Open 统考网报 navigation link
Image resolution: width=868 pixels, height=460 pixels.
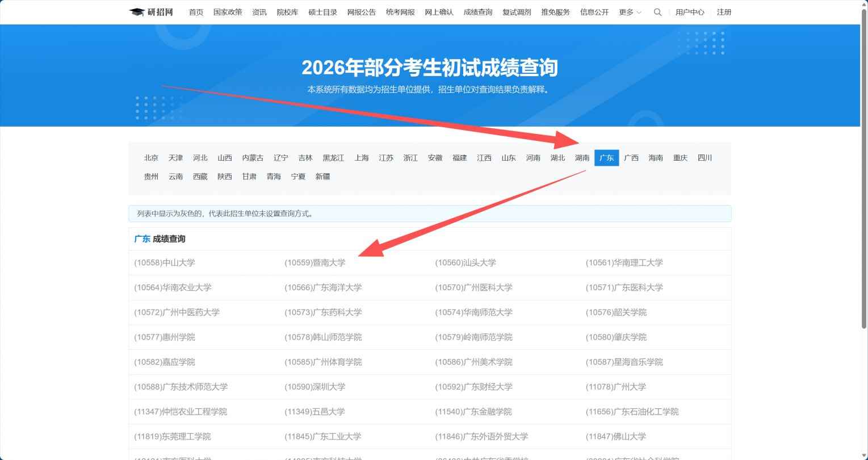pos(400,12)
